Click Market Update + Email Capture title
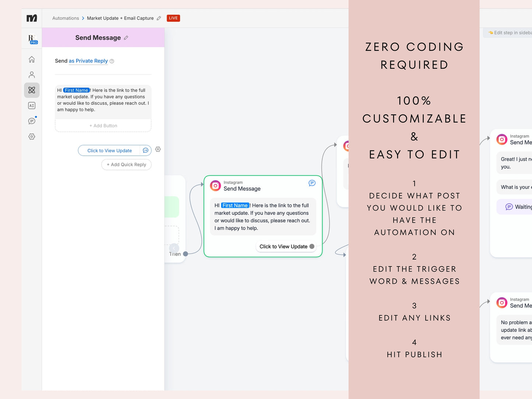The width and height of the screenshot is (532, 399). tap(120, 18)
